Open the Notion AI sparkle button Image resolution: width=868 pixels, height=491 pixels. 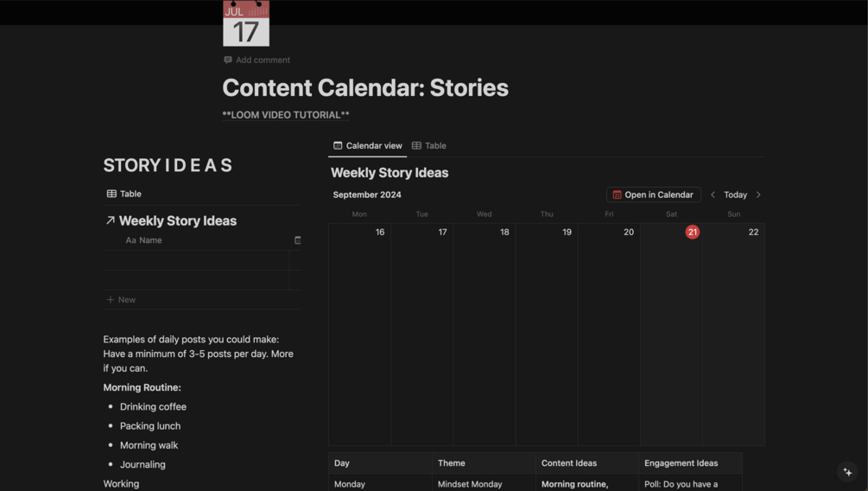point(847,472)
